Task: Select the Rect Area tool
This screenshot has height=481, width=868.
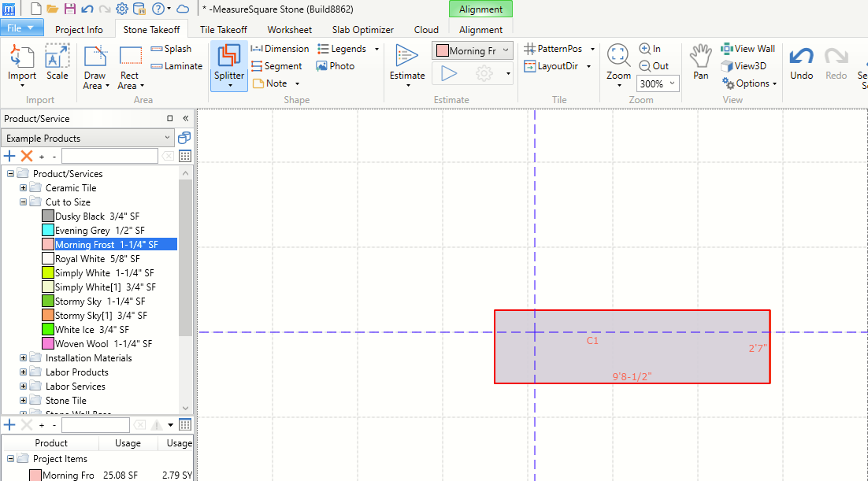Action: (x=131, y=67)
